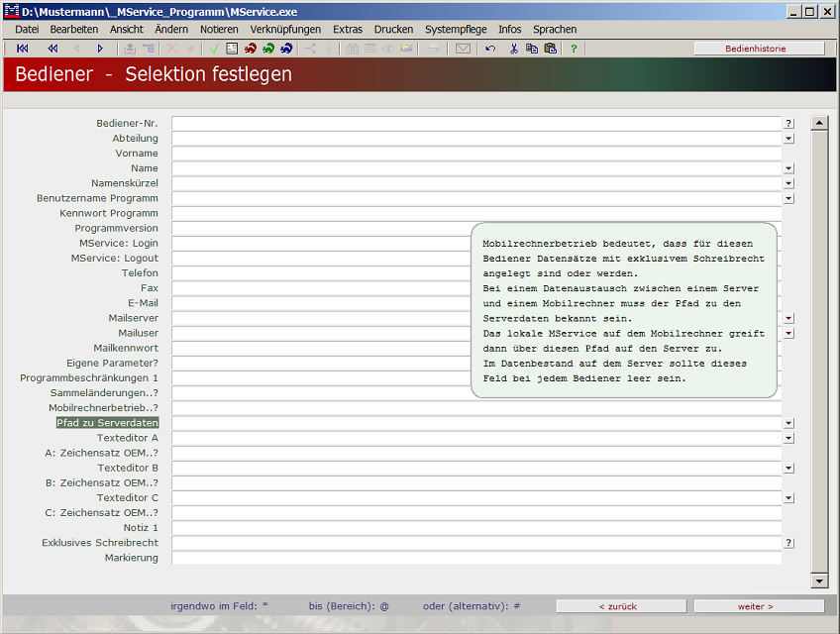
Task: Open the Abteilung field dropdown
Action: coord(788,139)
